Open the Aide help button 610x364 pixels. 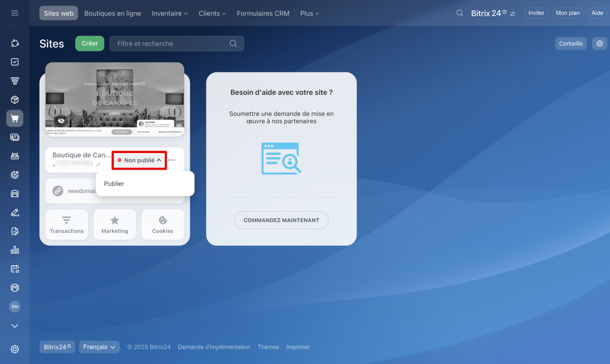597,13
